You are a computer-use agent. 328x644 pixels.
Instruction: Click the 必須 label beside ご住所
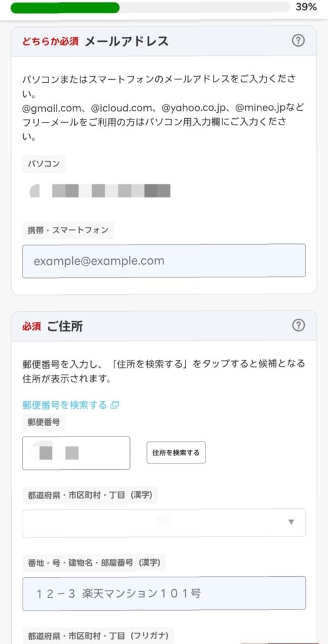(31, 326)
